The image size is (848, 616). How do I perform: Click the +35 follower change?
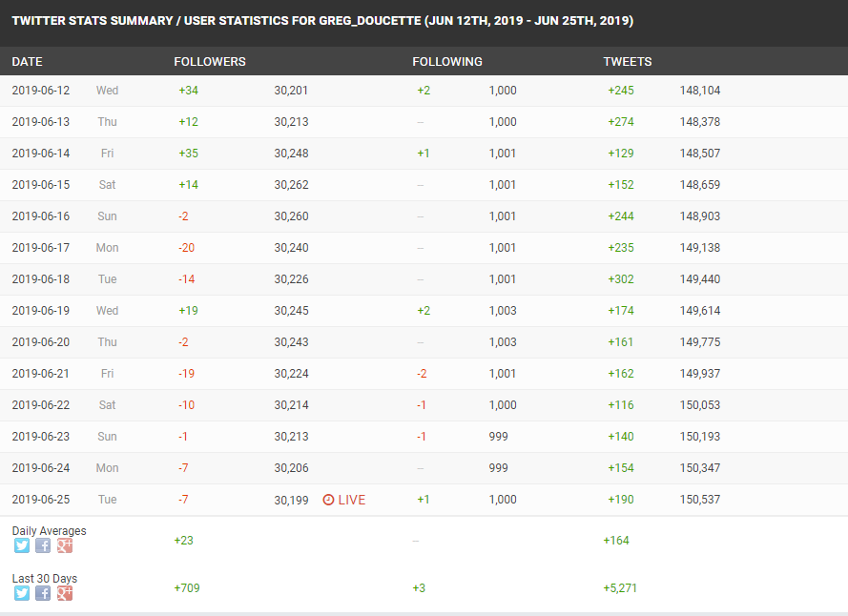(x=188, y=154)
